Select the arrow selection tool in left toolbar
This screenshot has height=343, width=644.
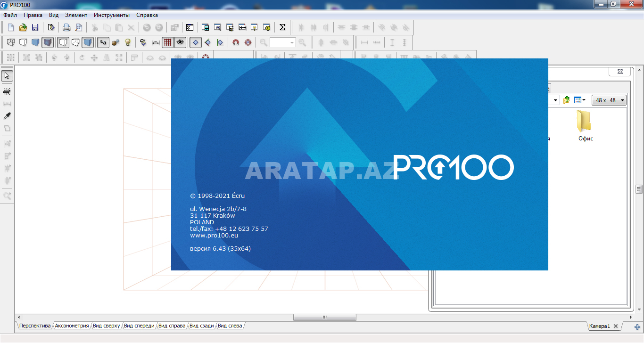pyautogui.click(x=7, y=76)
